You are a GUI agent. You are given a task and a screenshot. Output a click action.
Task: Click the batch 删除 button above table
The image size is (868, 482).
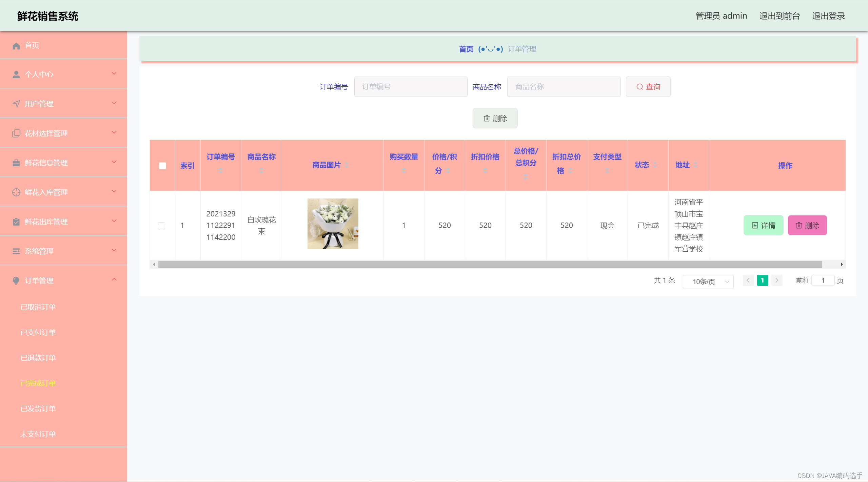(495, 118)
